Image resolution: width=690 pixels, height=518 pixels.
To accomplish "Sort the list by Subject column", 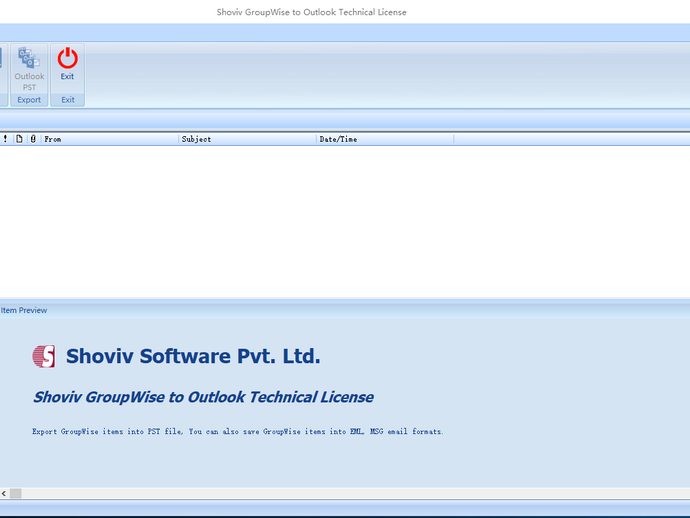I will click(248, 139).
